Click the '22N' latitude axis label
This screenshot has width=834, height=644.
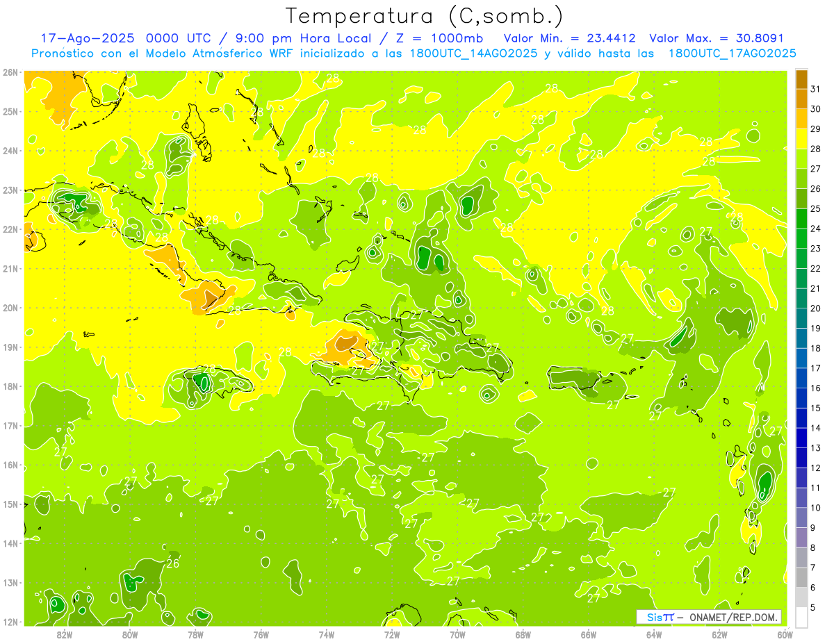pyautogui.click(x=11, y=229)
